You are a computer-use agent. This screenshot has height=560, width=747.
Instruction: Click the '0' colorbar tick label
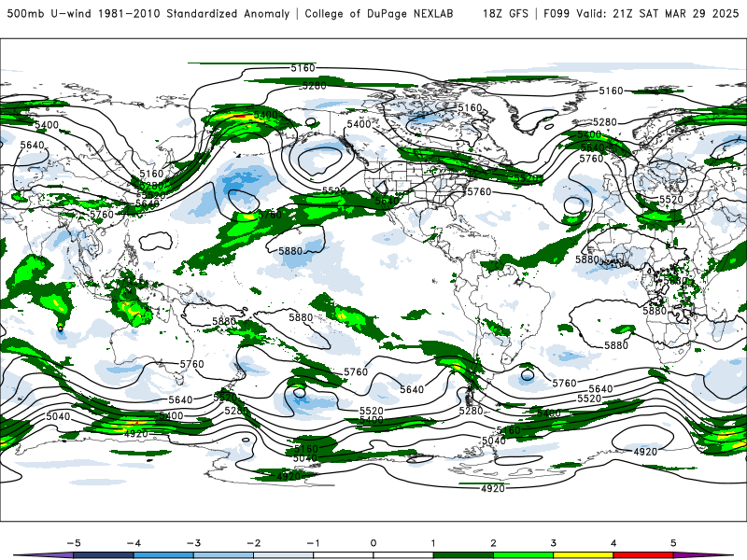pyautogui.click(x=373, y=543)
